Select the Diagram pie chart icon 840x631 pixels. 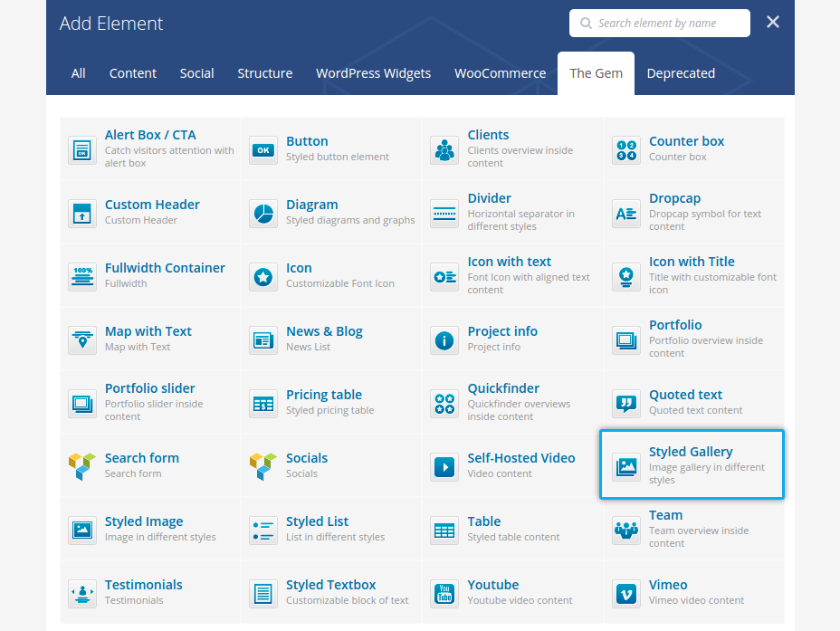click(263, 213)
